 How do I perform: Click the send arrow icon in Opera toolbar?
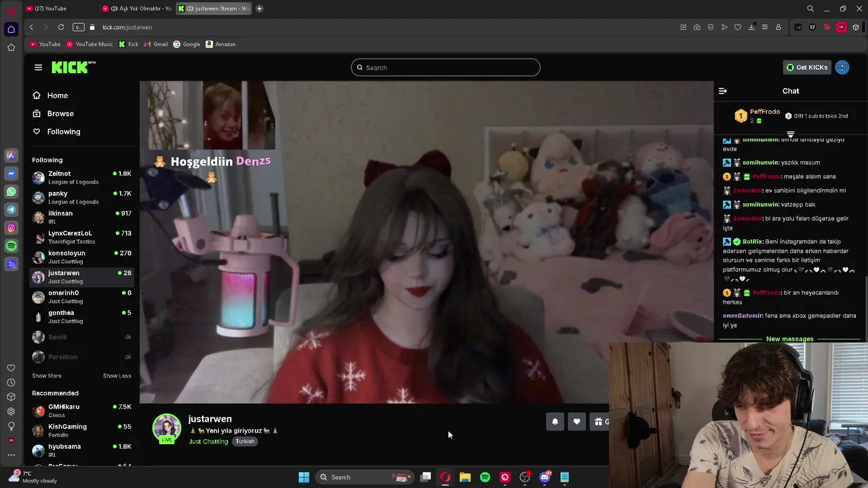724,27
